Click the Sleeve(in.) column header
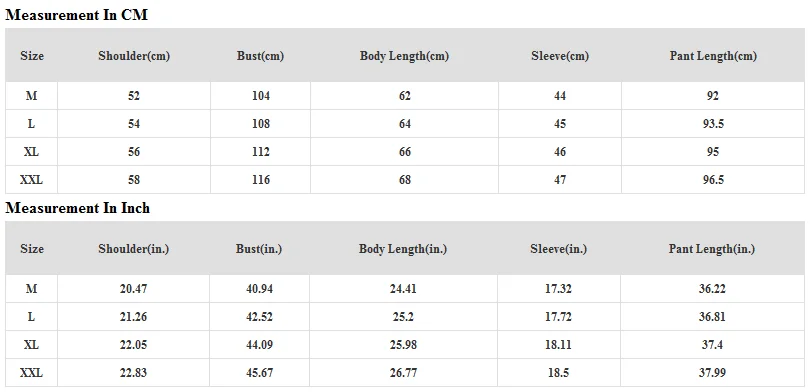The width and height of the screenshot is (810, 392). tap(558, 248)
